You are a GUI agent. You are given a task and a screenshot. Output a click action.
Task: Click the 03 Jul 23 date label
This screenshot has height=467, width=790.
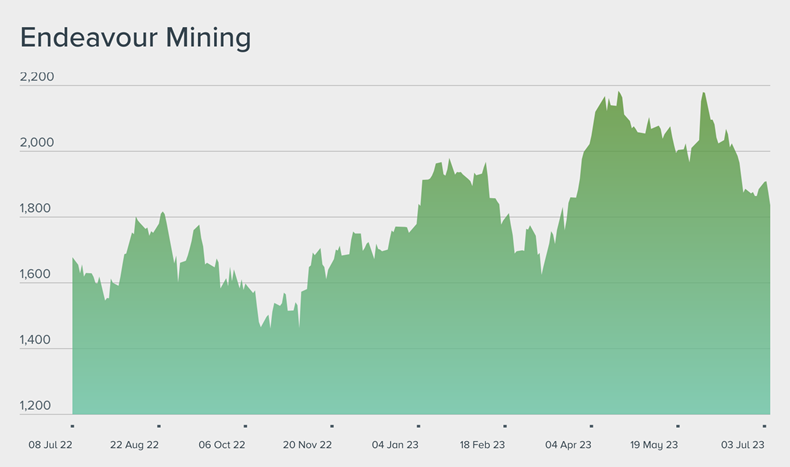pyautogui.click(x=743, y=445)
